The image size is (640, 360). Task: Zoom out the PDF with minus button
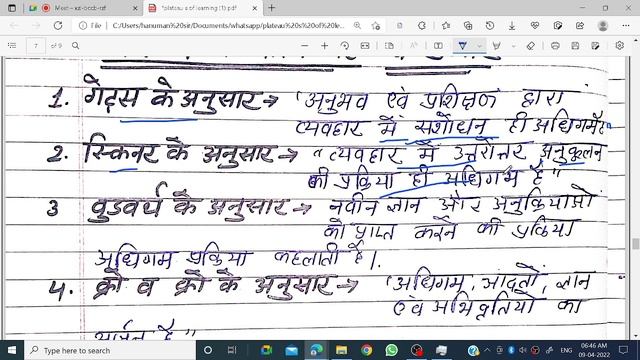click(304, 46)
